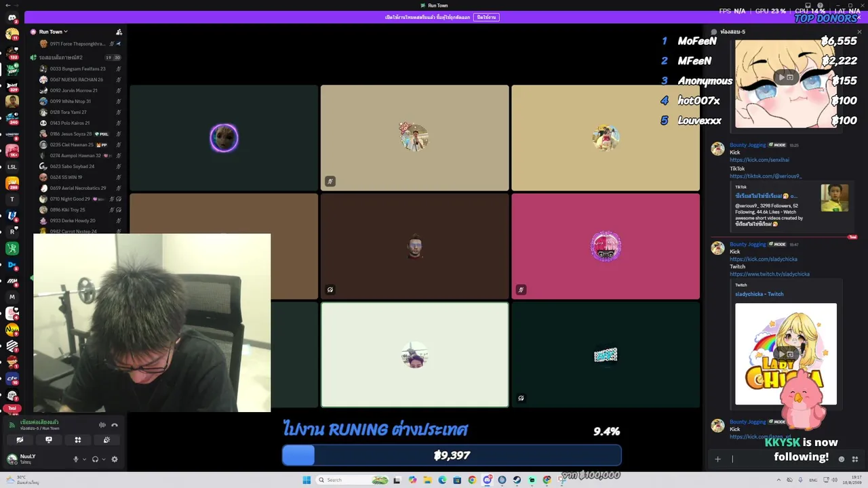Screen dimensions: 868x488
Task: Click the Groot avatar video tile
Action: click(224, 138)
